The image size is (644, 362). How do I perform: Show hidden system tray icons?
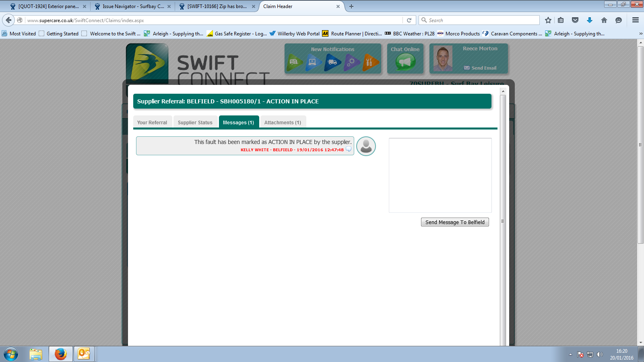(x=570, y=354)
